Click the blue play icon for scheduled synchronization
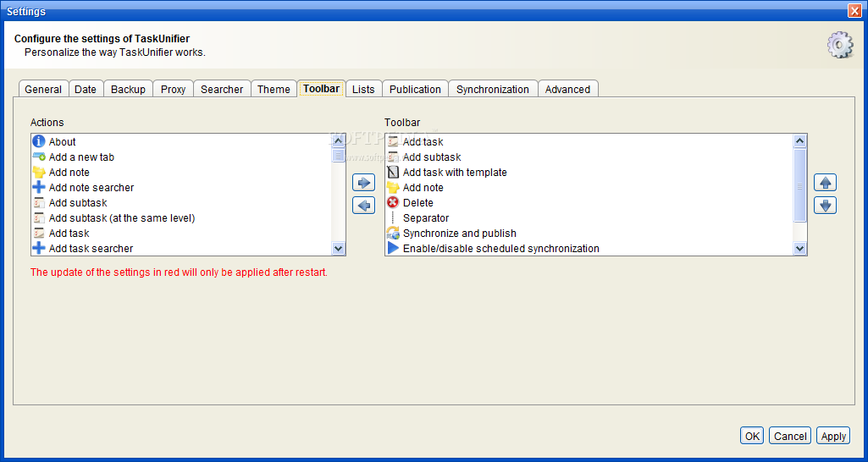 coord(393,249)
